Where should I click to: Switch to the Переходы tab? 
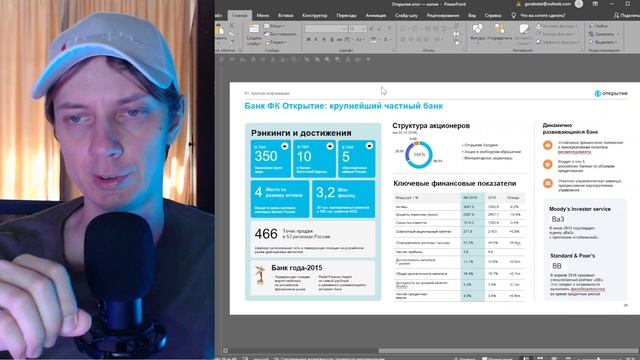click(x=346, y=16)
